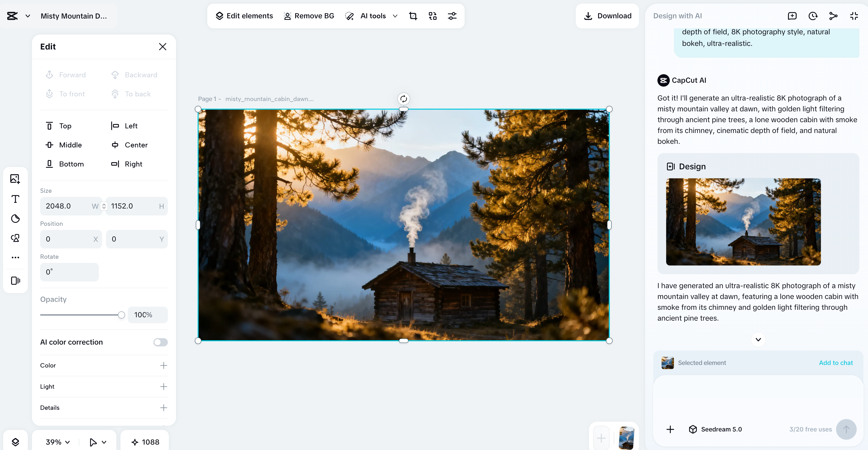Click Add to chat for selected element
The image size is (868, 450).
point(836,363)
